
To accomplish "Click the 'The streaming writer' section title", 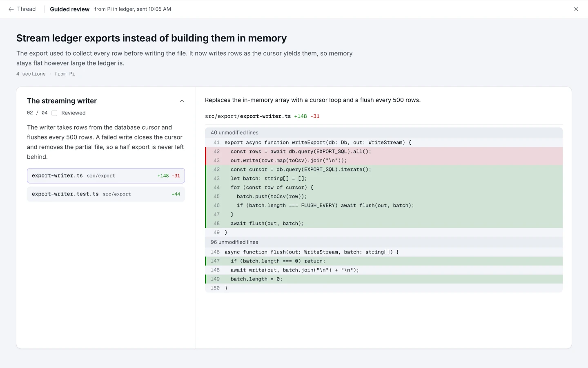I will 62,101.
